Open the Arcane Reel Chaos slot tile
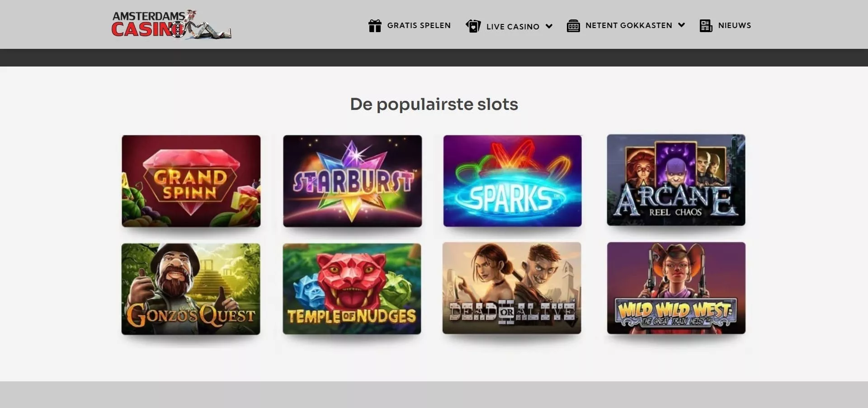Image resolution: width=868 pixels, height=408 pixels. [x=676, y=180]
